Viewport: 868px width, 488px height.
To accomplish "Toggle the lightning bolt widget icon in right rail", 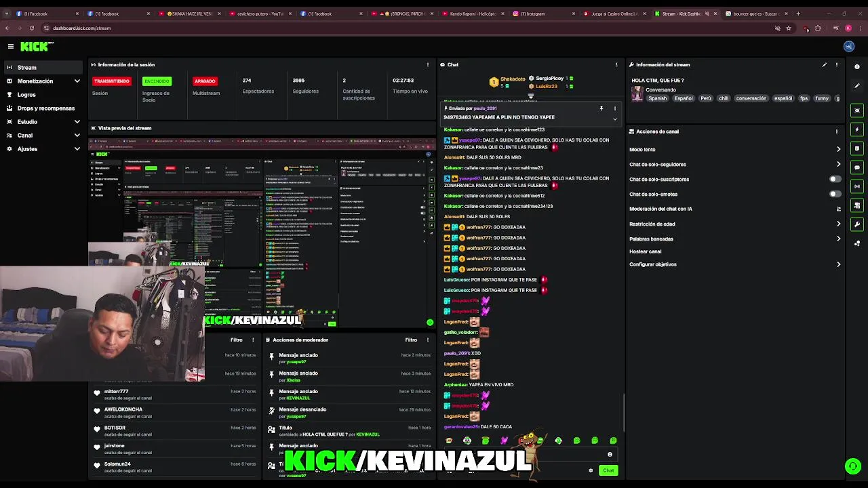I will click(x=857, y=129).
